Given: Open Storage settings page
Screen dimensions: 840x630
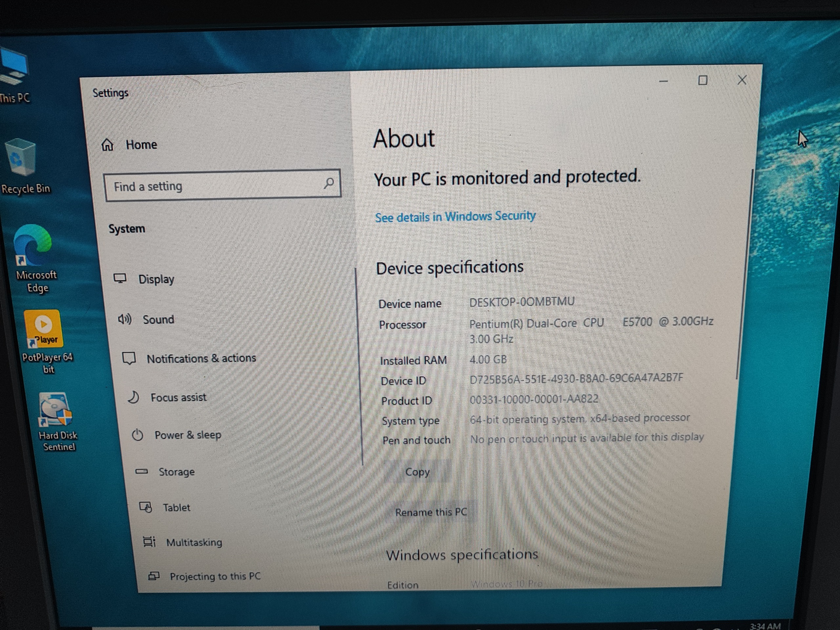Looking at the screenshot, I should [177, 472].
